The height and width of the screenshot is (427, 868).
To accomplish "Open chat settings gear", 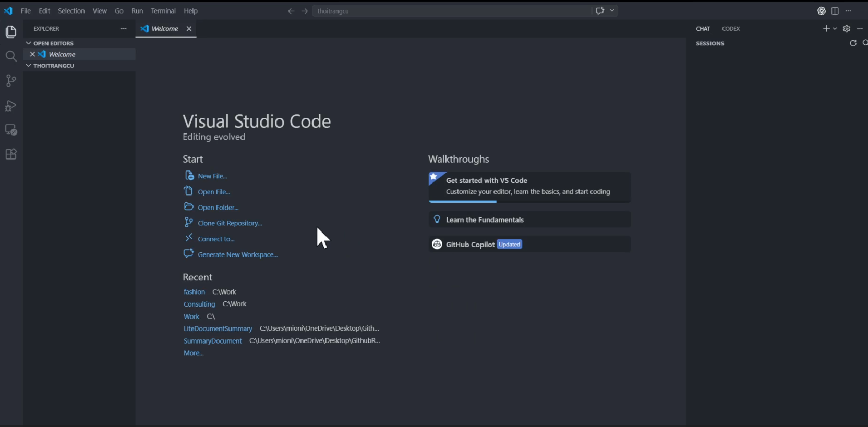I will coord(847,29).
